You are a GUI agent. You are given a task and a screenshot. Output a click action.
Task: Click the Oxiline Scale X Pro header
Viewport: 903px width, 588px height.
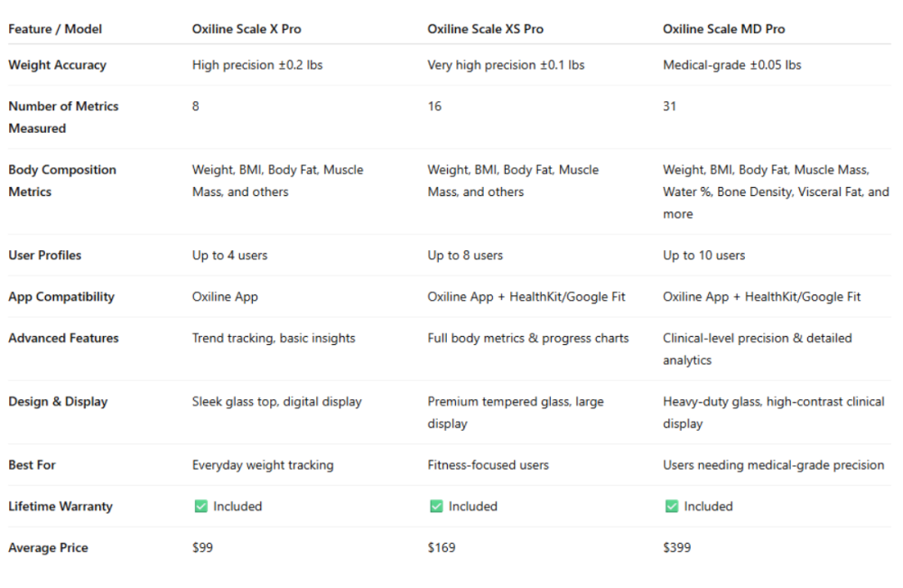[247, 29]
